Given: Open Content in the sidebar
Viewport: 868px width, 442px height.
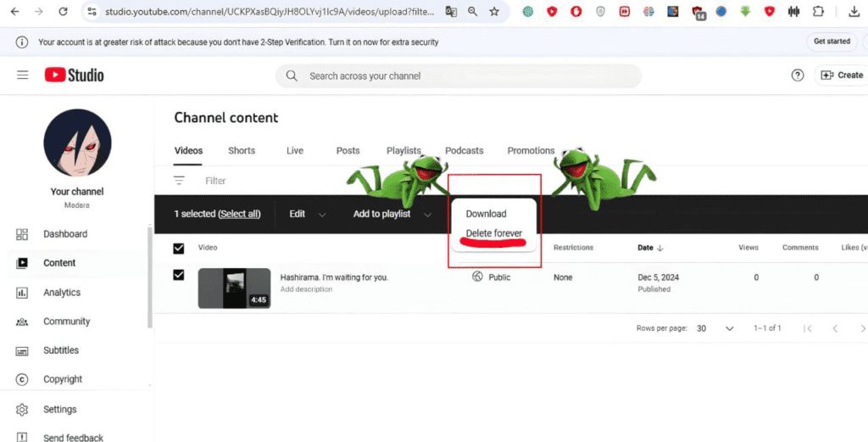Looking at the screenshot, I should point(59,263).
